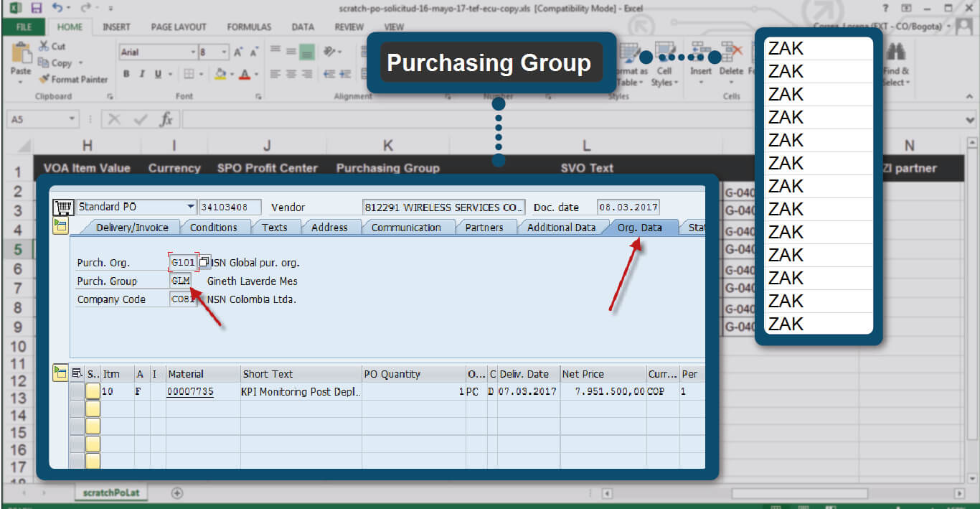This screenshot has width=980, height=509.
Task: Click the Insert Function fx icon
Action: pyautogui.click(x=166, y=119)
